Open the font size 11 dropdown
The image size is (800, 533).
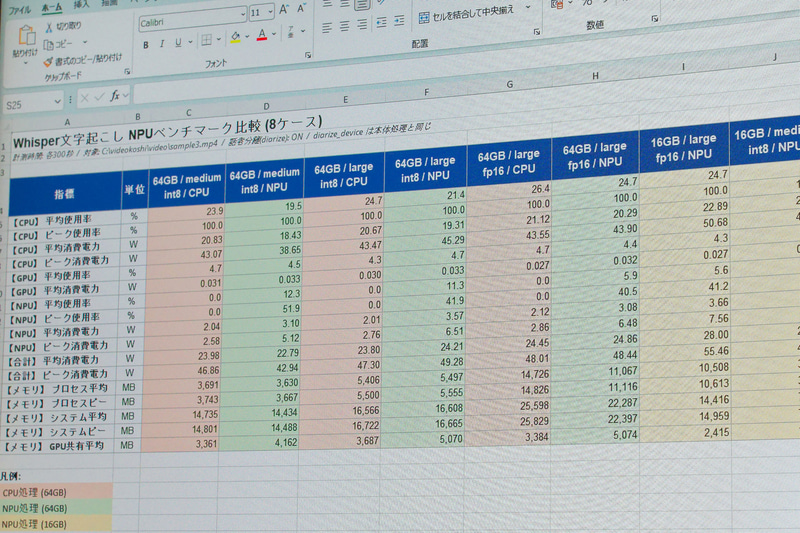(270, 12)
